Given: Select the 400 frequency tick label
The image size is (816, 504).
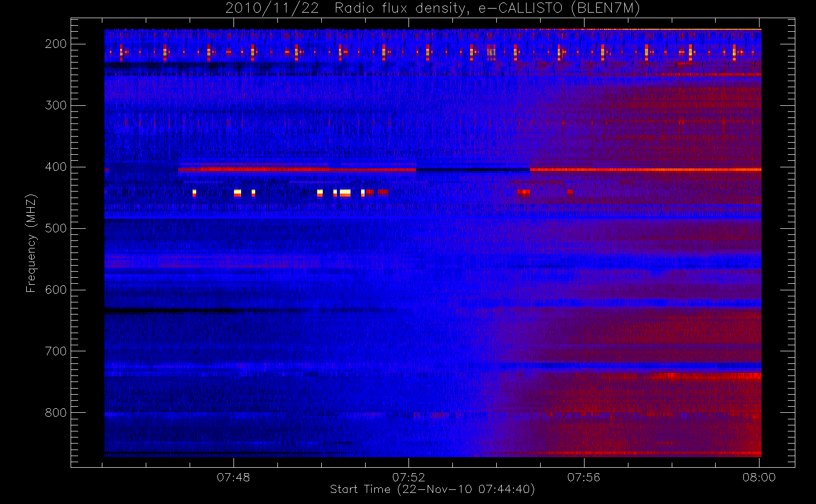Looking at the screenshot, I should click(x=56, y=167).
